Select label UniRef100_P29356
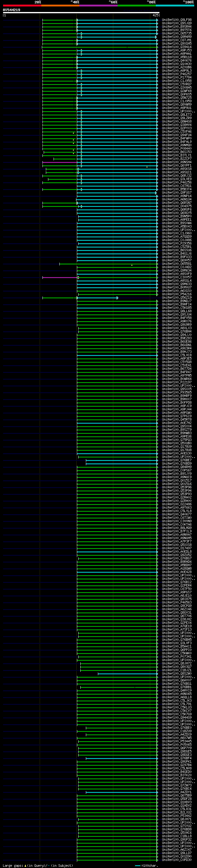This screenshot has height=868, width=197. coord(177,243)
